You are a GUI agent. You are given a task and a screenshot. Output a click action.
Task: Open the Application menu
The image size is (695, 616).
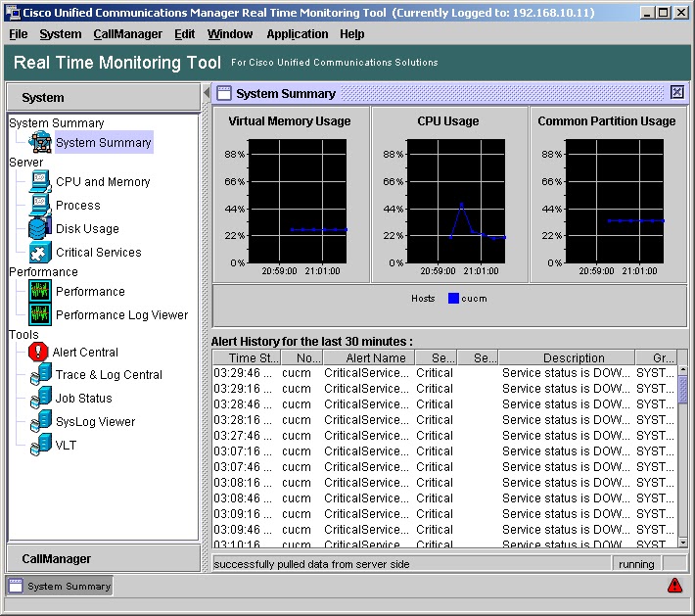(297, 34)
